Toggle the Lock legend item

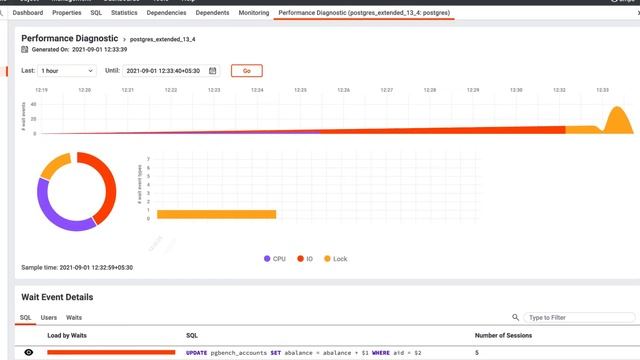[x=336, y=259]
